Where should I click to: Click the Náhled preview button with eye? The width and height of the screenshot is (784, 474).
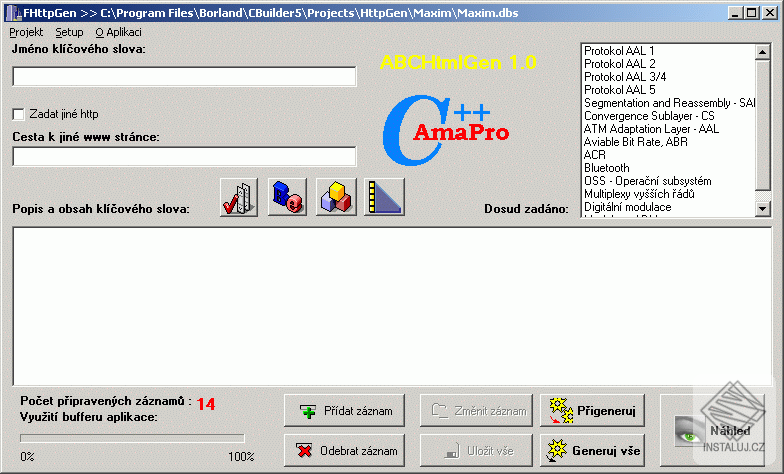click(712, 430)
